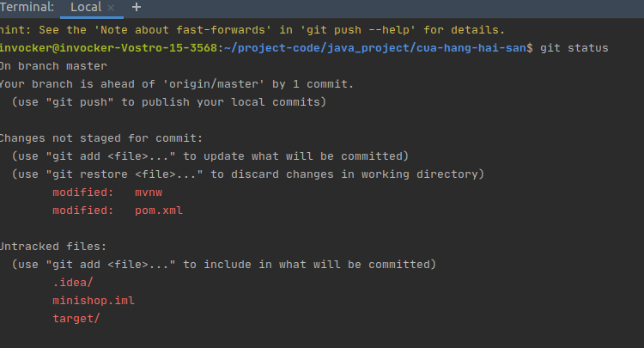Click the invoker@invoker-Vostro-15-3568 prompt text
Viewport: 644px width, 348px height.
coord(111,48)
